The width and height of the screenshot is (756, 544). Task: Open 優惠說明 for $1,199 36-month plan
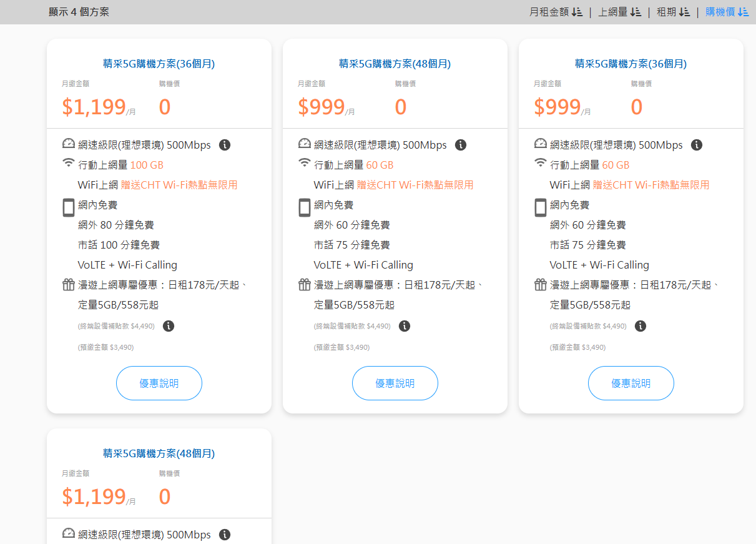[x=159, y=383]
